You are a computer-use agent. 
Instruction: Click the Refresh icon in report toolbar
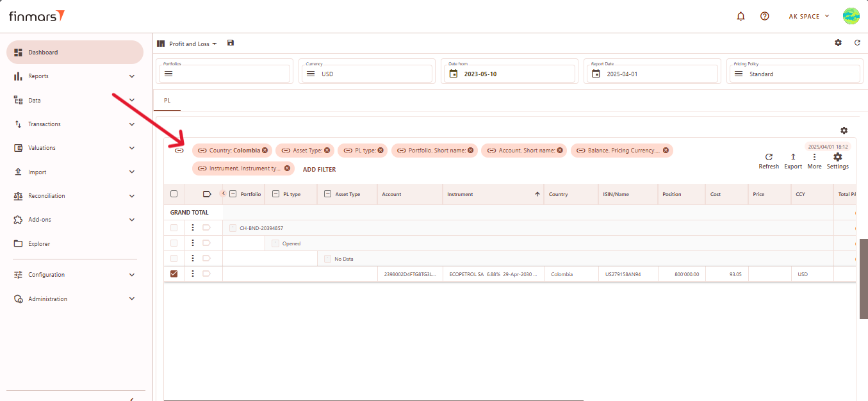tap(769, 158)
